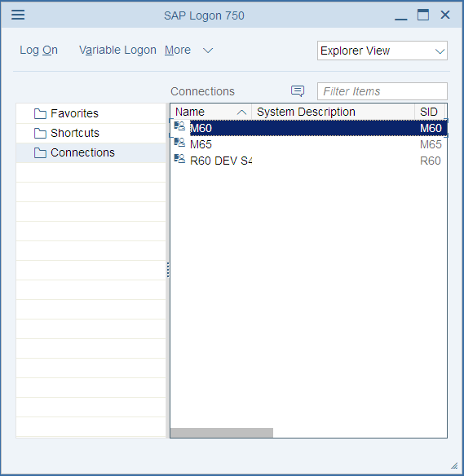Click the Filter Items field

(382, 91)
